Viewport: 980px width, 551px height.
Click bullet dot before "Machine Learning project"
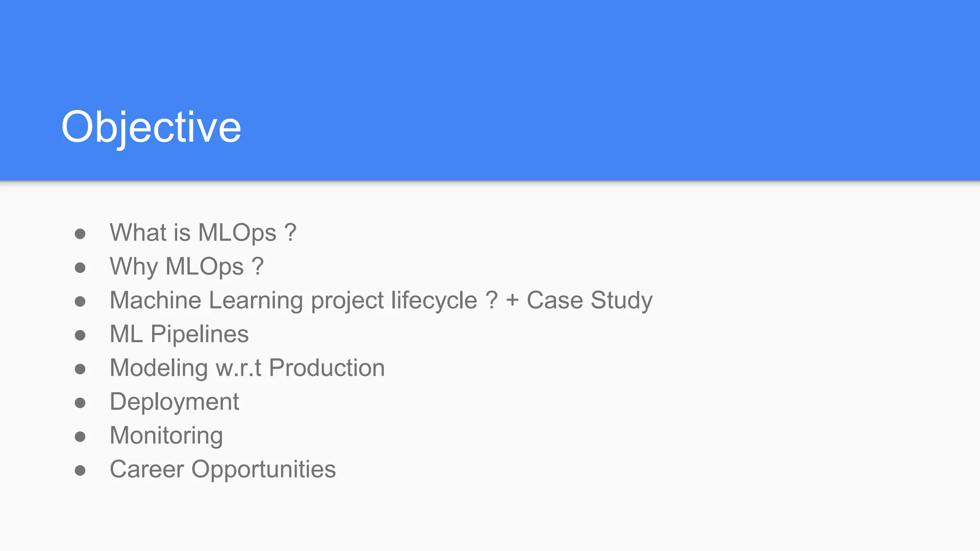click(80, 302)
